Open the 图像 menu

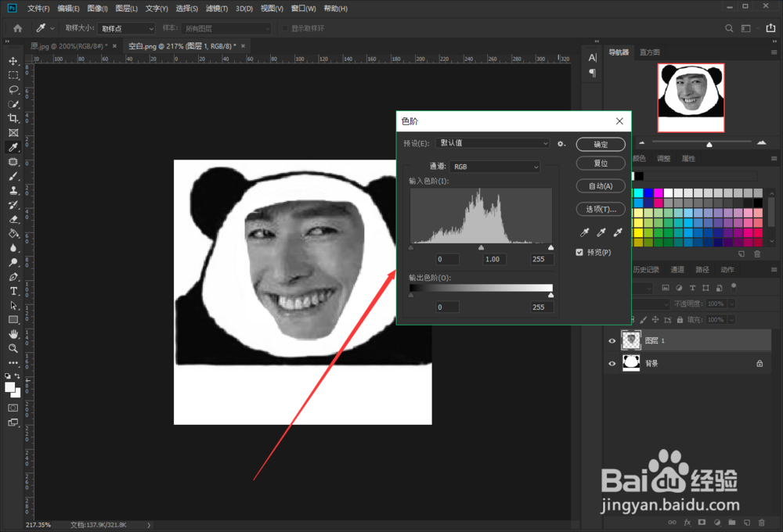click(97, 9)
